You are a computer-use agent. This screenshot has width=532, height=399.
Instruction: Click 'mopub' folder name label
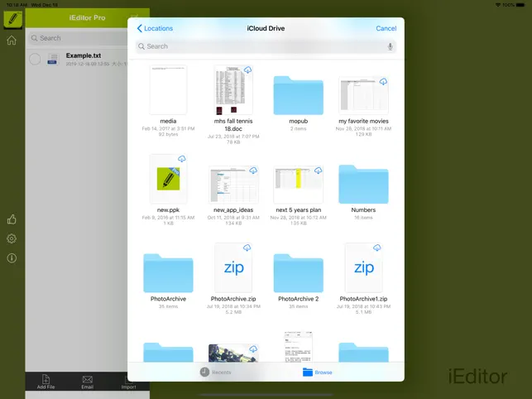point(298,121)
